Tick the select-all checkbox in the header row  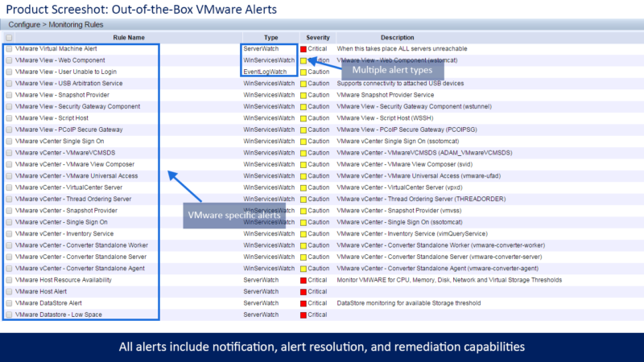click(9, 38)
